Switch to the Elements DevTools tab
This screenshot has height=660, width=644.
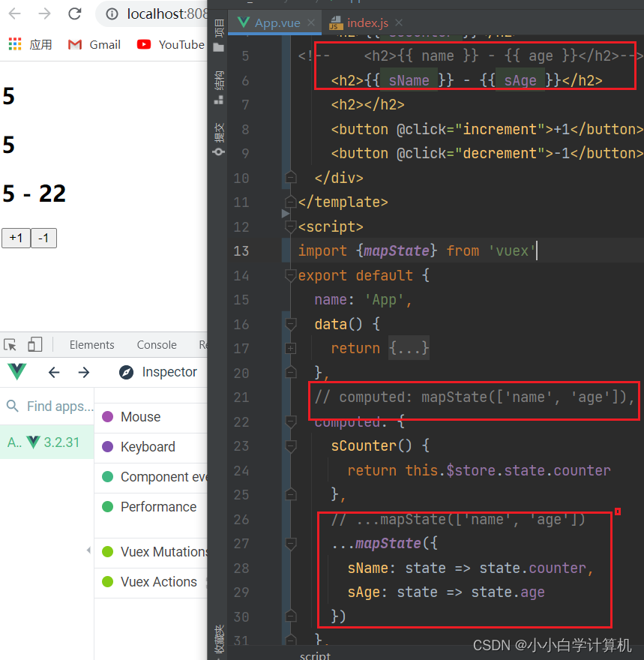point(91,345)
